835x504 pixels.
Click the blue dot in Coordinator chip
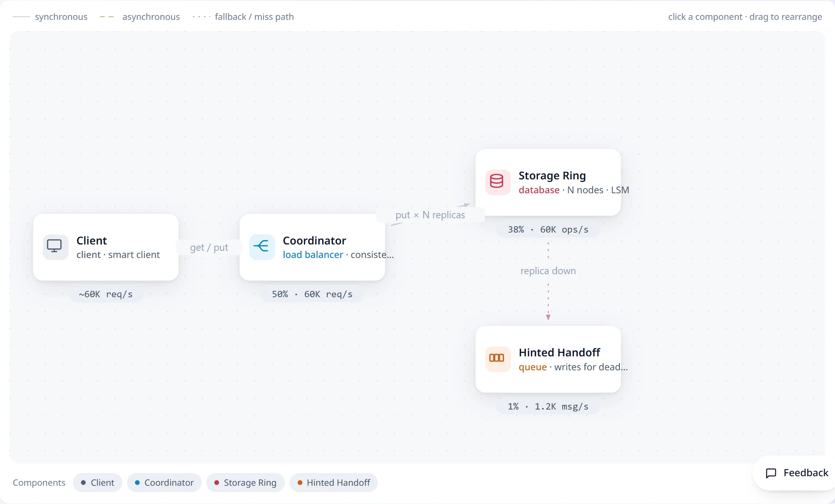point(137,483)
